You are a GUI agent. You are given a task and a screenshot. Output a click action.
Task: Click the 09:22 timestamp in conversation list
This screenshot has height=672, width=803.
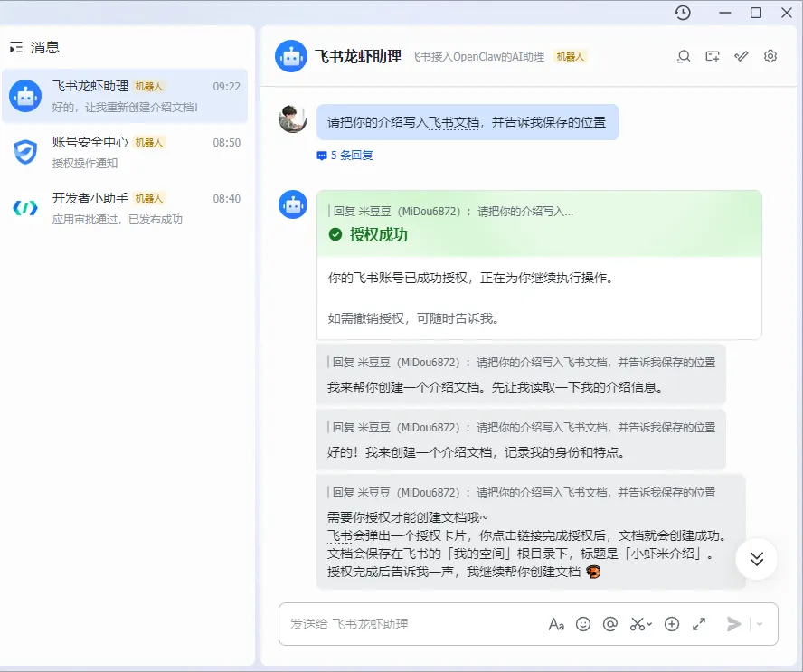pos(226,87)
